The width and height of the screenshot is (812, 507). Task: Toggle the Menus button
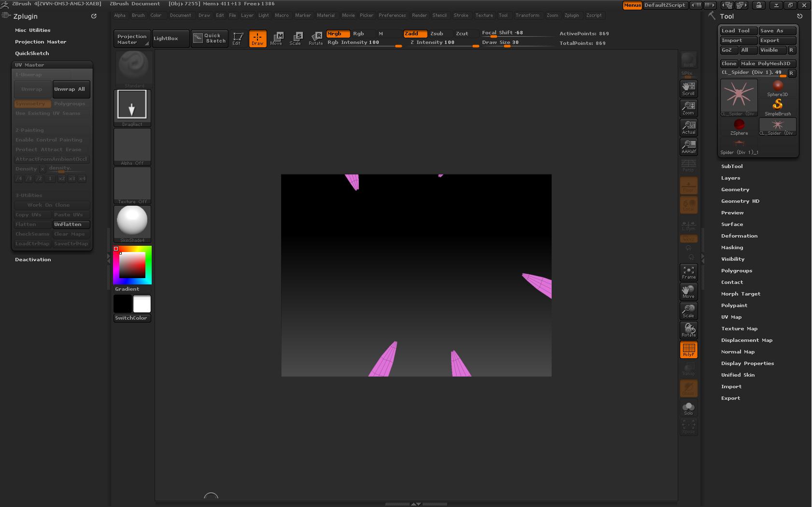coord(632,5)
